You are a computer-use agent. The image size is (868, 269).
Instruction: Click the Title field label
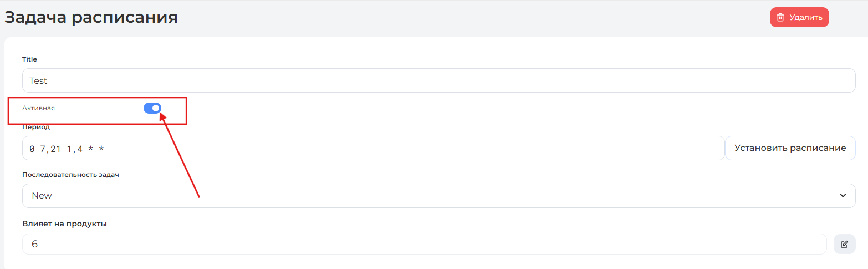29,59
